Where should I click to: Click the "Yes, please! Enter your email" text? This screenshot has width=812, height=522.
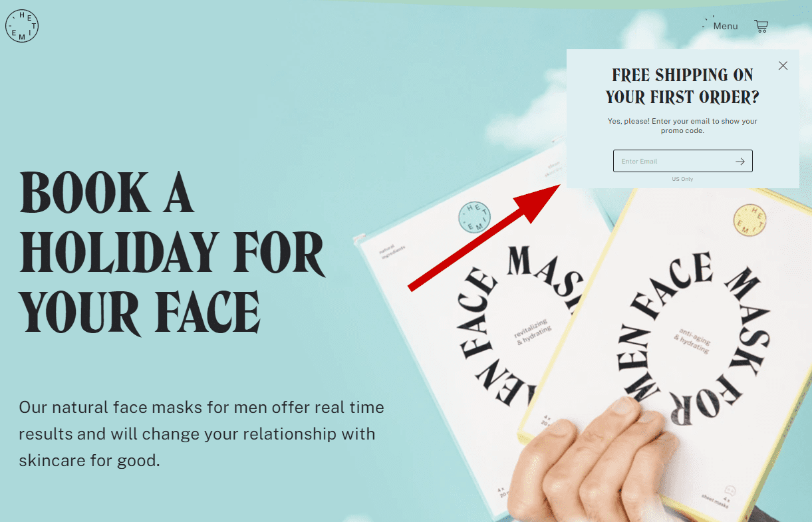point(682,126)
